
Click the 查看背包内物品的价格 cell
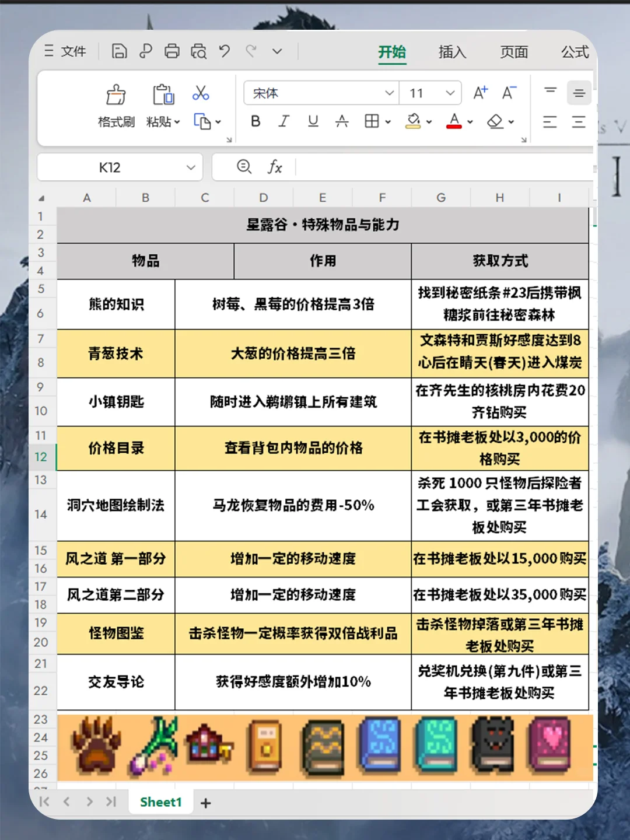point(293,448)
